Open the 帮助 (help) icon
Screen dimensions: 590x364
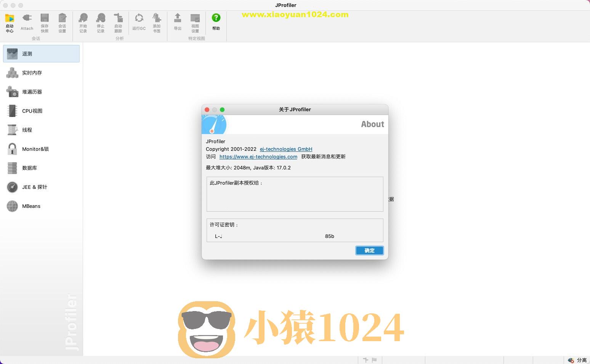pyautogui.click(x=216, y=22)
